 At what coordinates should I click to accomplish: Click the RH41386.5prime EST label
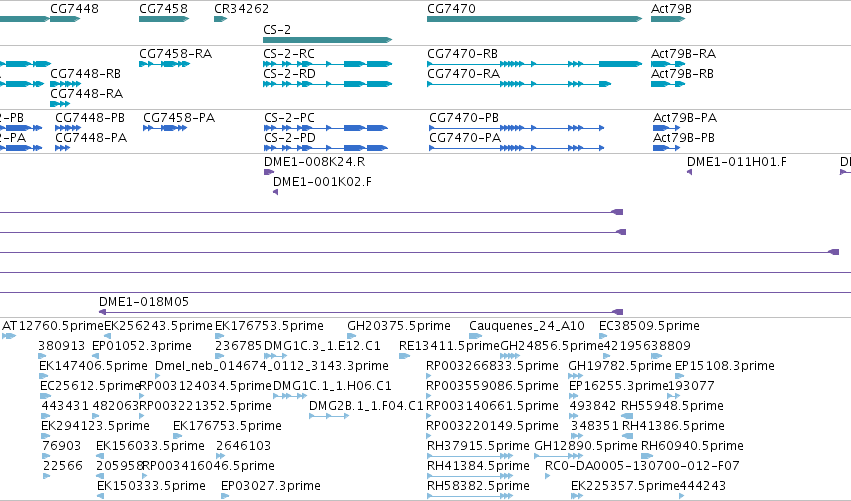pyautogui.click(x=673, y=426)
